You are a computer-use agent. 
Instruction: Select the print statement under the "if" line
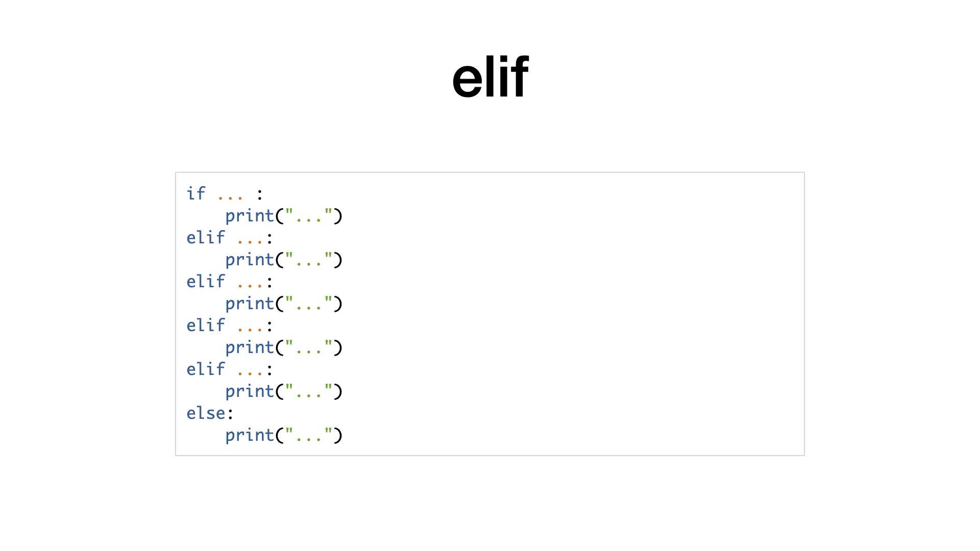[x=284, y=216]
